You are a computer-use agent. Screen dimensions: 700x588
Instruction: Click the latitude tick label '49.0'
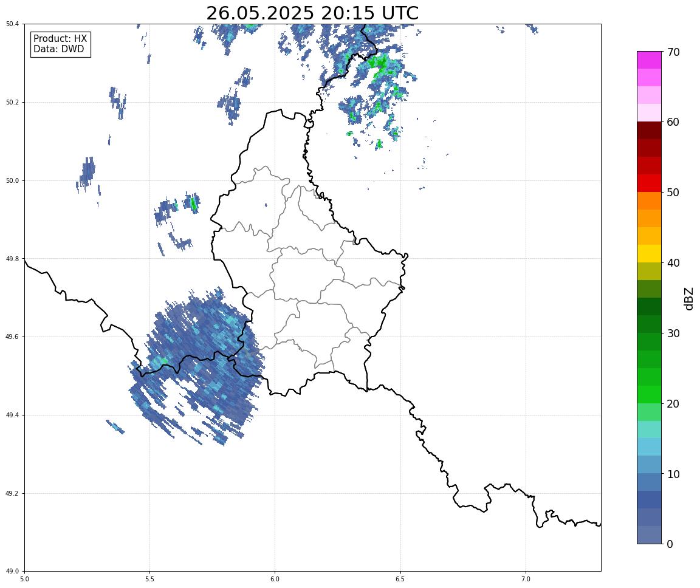[13, 572]
